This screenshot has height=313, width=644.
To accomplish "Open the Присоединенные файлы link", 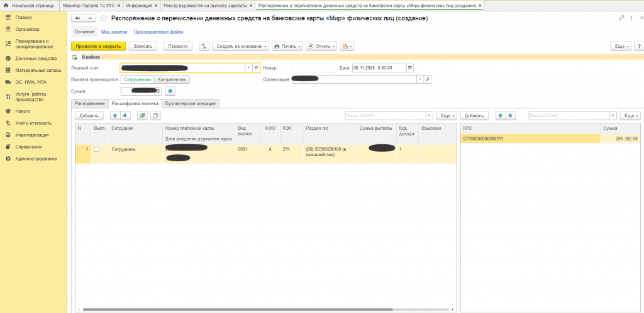I will (158, 31).
